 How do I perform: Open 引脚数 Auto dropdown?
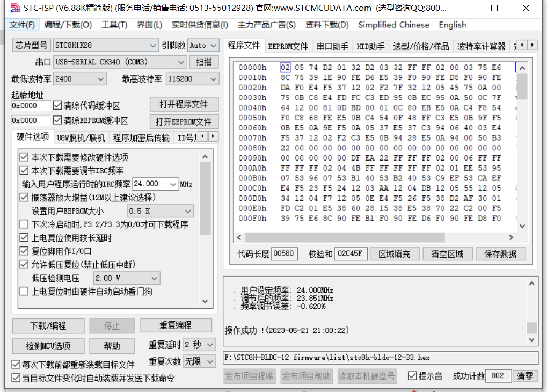203,46
